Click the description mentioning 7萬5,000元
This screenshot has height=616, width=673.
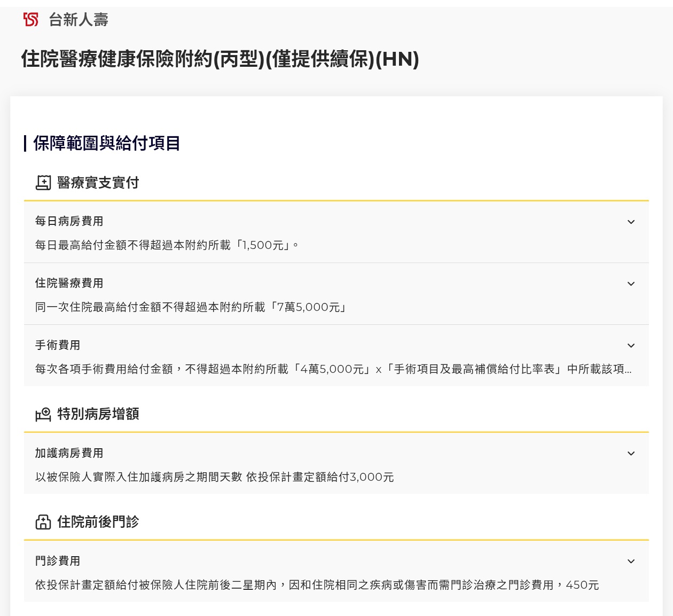(x=191, y=307)
